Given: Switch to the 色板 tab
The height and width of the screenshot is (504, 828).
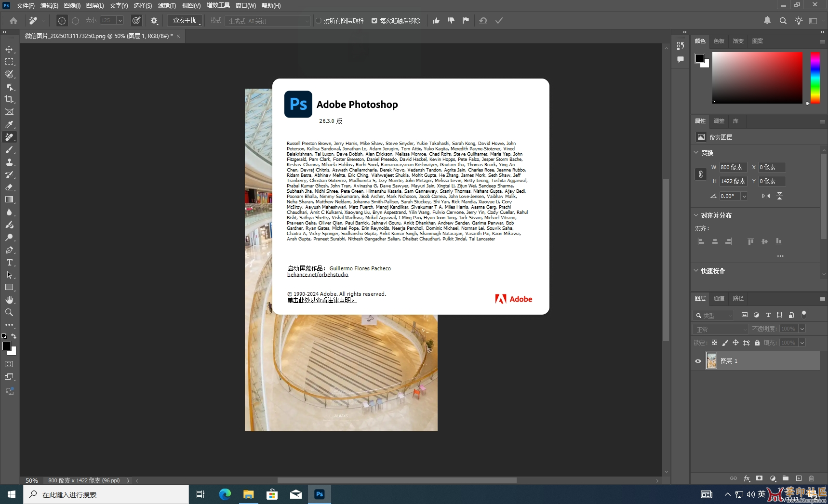Looking at the screenshot, I should coord(719,41).
